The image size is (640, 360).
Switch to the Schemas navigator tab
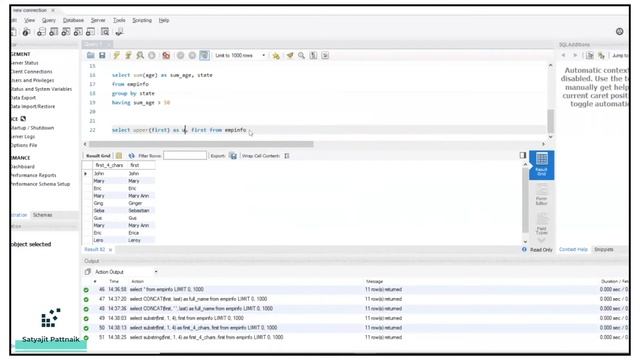tap(42, 215)
